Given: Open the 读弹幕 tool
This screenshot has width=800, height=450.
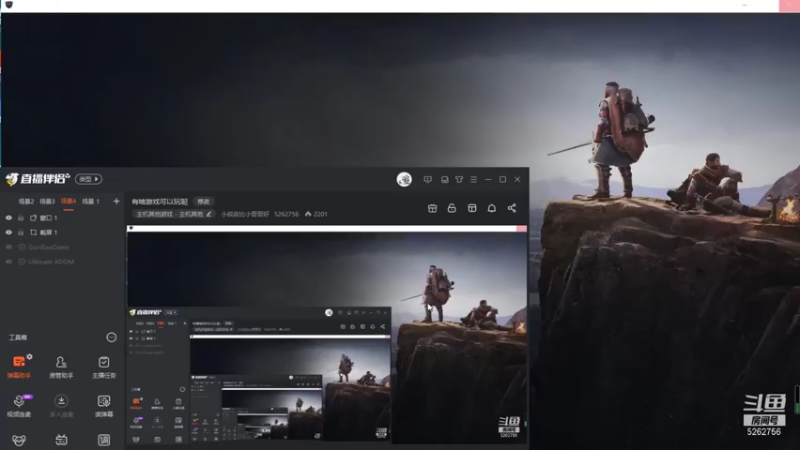Looking at the screenshot, I should (x=104, y=406).
